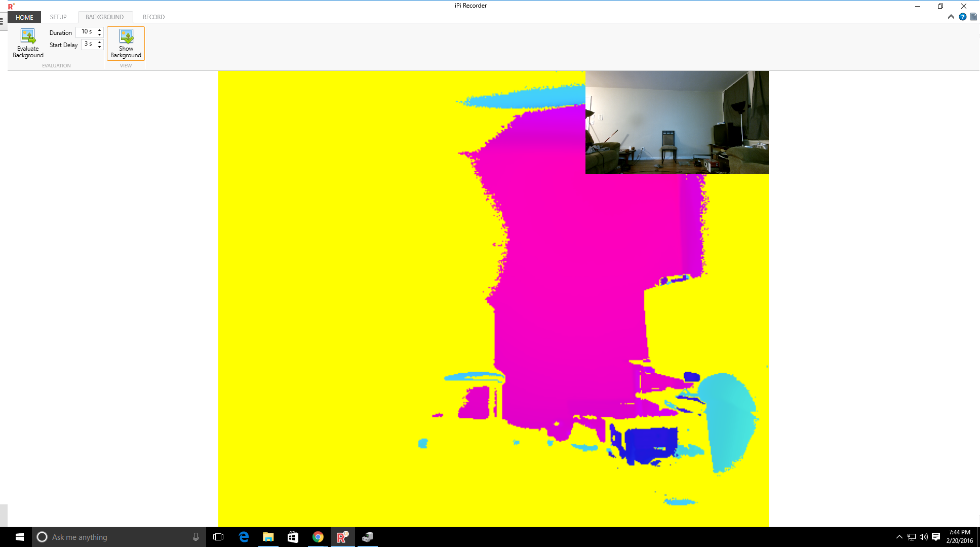Viewport: 980px width, 547px height.
Task: Open File Explorer from taskbar
Action: [268, 537]
